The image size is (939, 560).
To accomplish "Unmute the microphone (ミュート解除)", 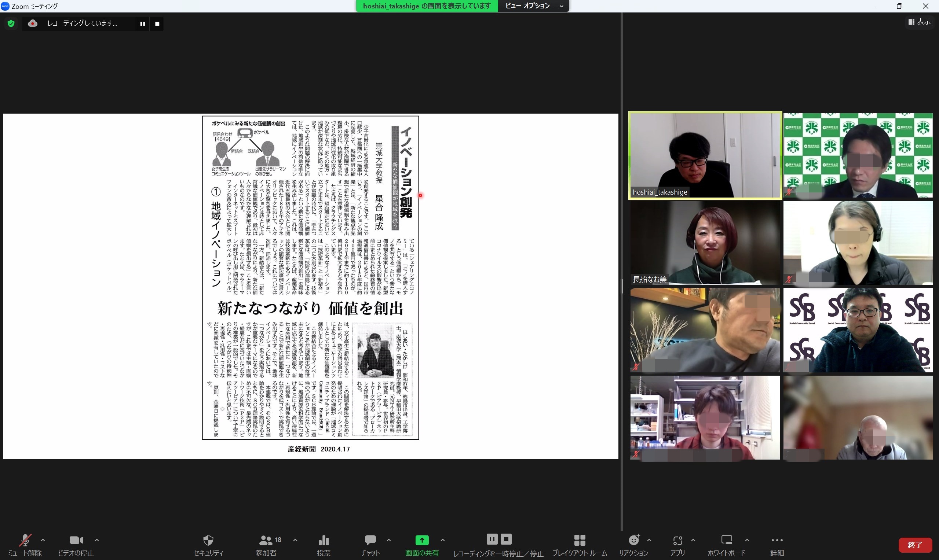I will point(25,545).
